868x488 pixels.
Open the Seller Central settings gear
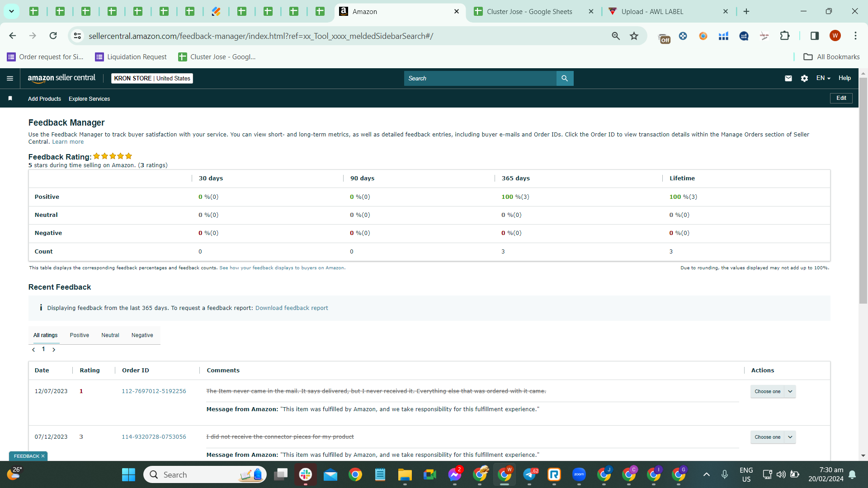point(804,78)
